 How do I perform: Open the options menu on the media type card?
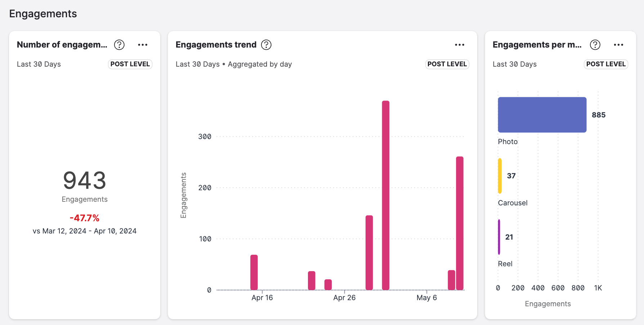[x=618, y=45]
